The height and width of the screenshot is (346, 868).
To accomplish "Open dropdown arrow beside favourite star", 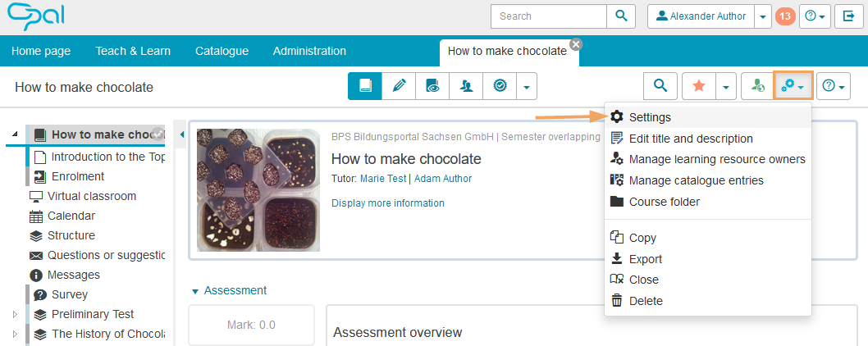I will click(x=726, y=86).
